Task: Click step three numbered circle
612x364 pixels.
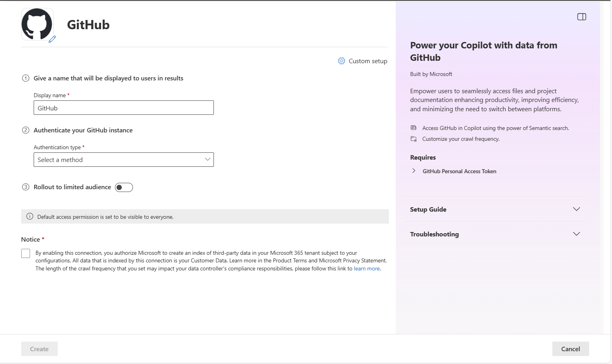Action: [26, 187]
